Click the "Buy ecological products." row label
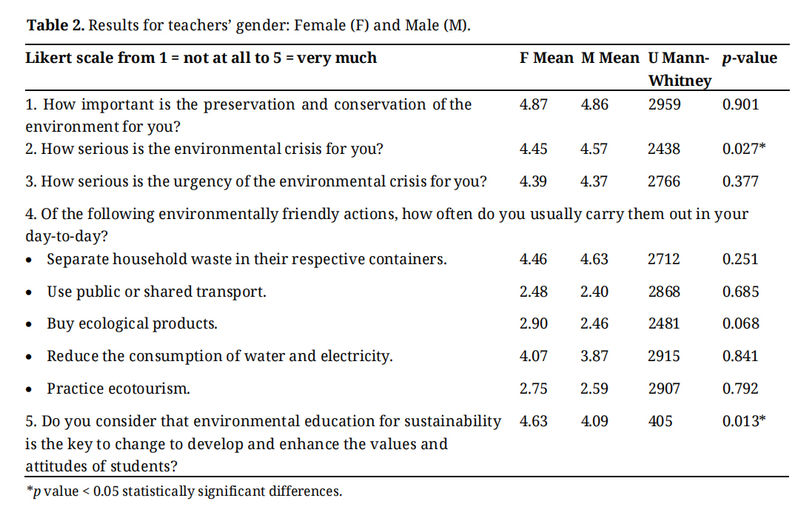The height and width of the screenshot is (518, 812). pos(132,323)
